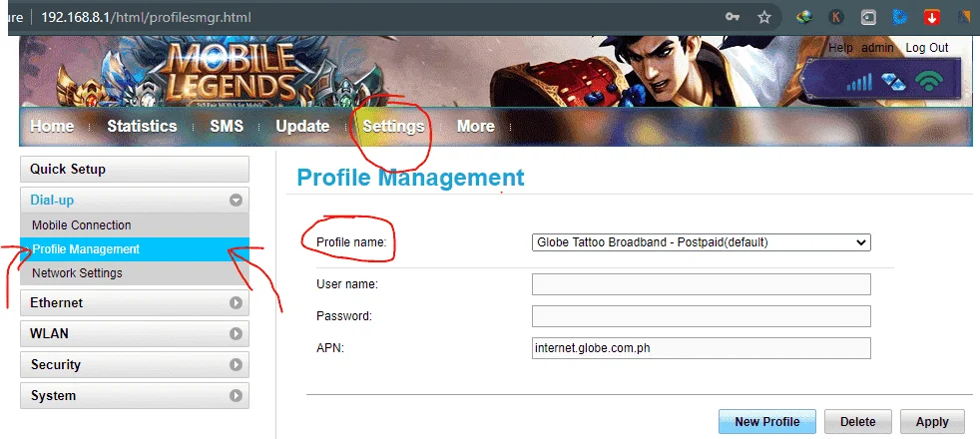The width and height of the screenshot is (980, 439).
Task: Expand the System section
Action: click(x=135, y=396)
